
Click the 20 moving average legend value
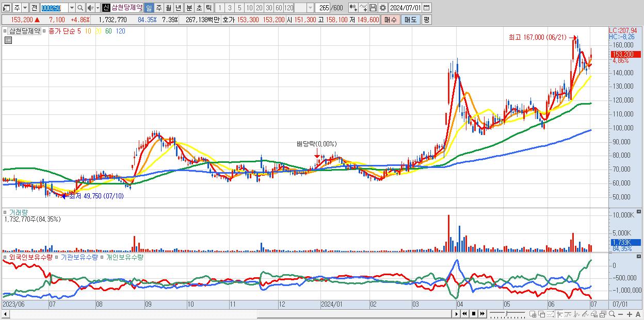coord(98,31)
